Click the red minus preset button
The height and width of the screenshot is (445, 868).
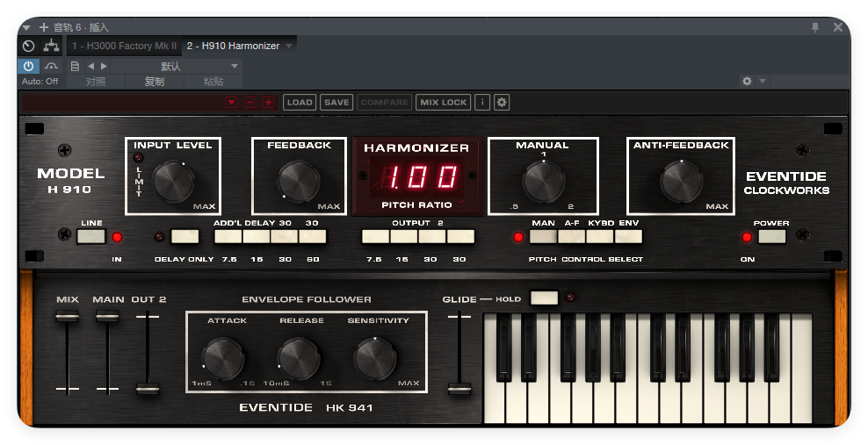tap(250, 103)
